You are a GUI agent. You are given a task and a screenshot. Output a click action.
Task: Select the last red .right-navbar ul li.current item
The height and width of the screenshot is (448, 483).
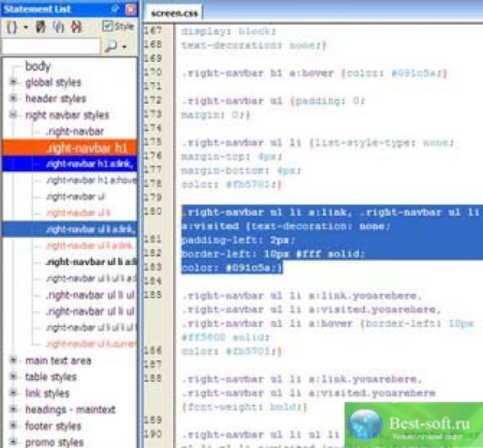tap(91, 344)
